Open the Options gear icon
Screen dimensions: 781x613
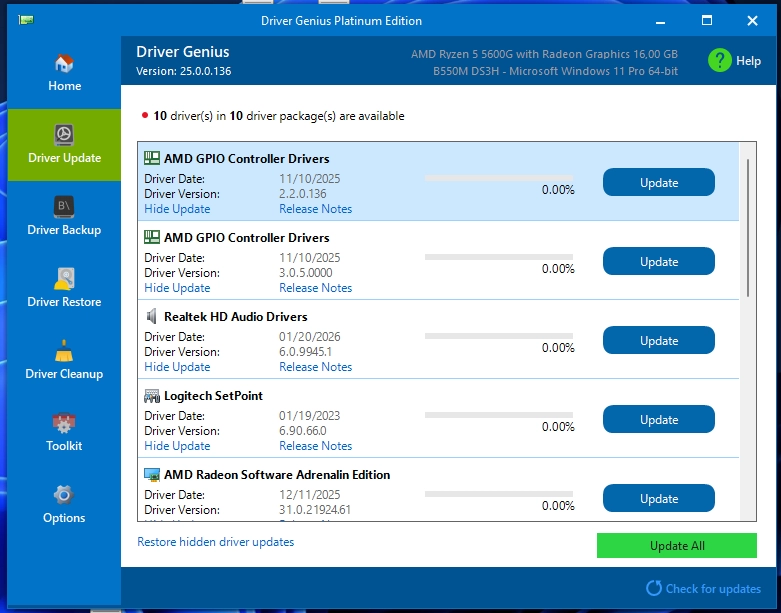click(x=64, y=495)
